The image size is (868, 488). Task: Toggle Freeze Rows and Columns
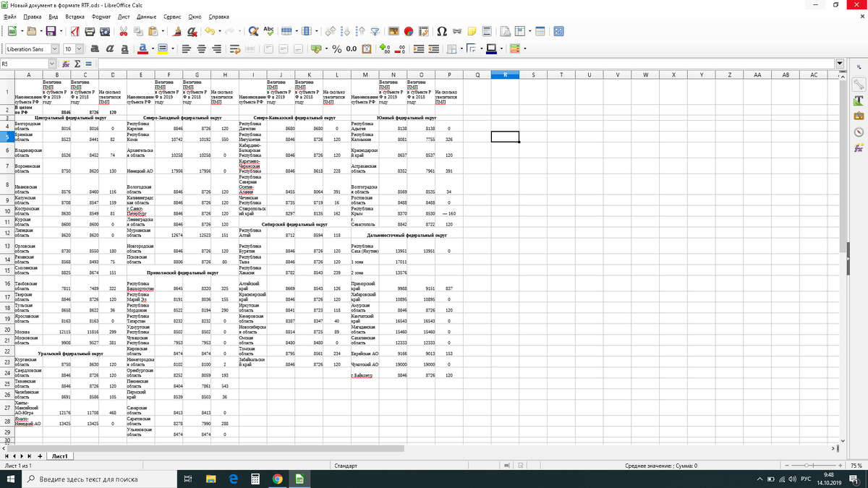click(x=519, y=31)
